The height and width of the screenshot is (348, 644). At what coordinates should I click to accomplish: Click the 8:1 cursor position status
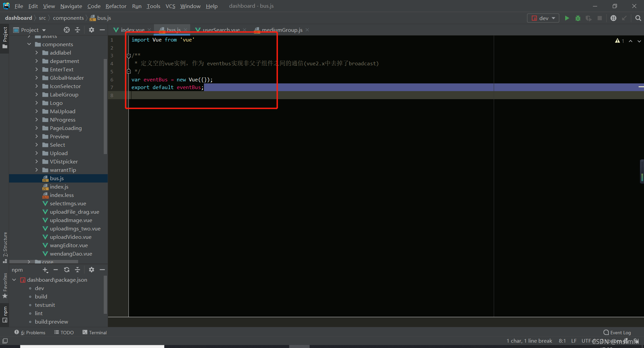pos(562,341)
